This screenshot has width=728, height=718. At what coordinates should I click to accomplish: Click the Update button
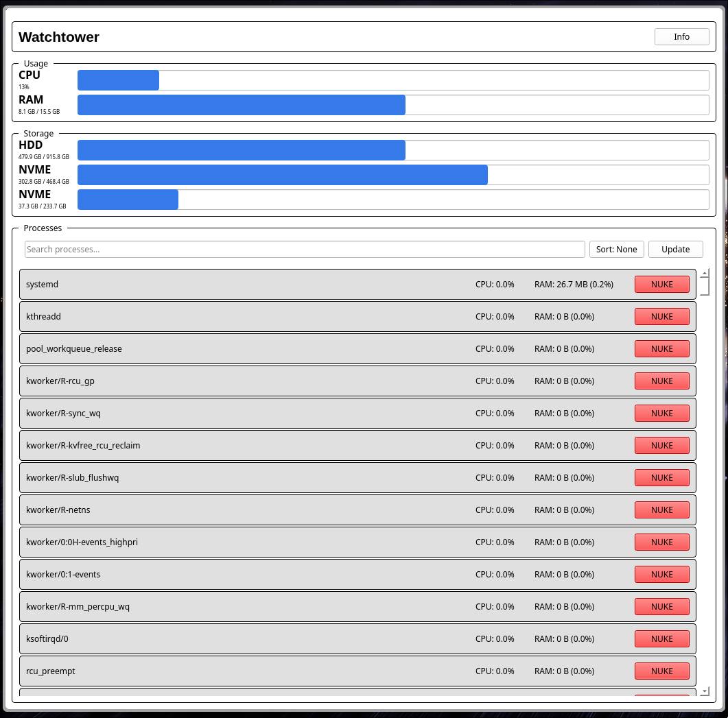tap(675, 249)
